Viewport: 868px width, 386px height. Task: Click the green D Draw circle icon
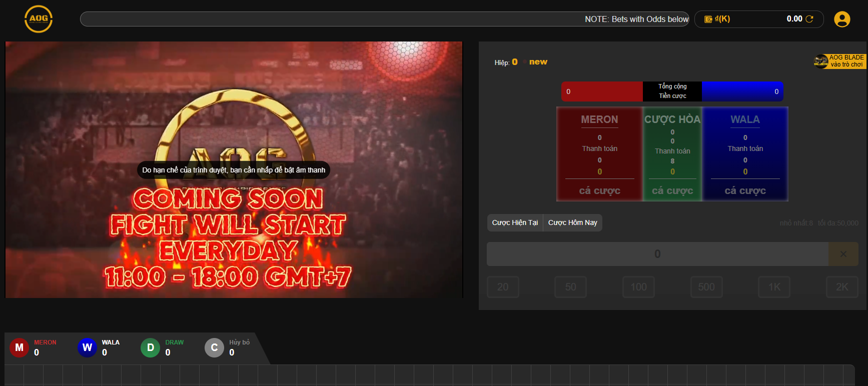(150, 347)
